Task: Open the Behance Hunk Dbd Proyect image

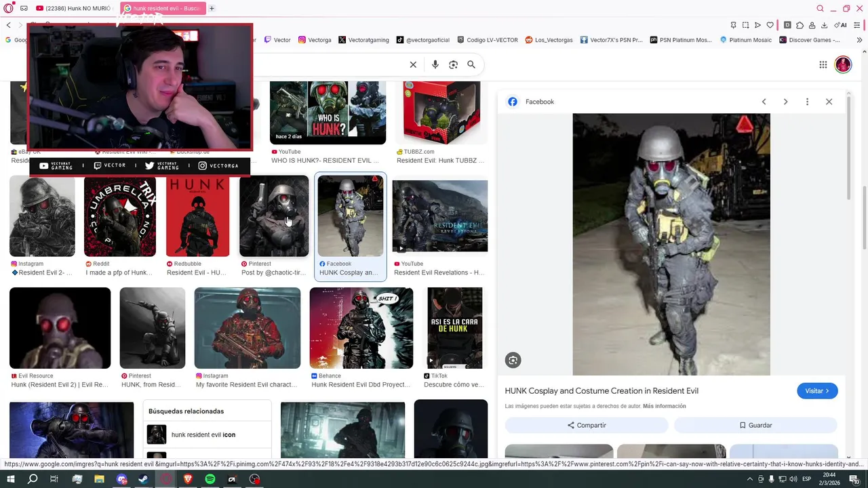Action: click(x=361, y=328)
